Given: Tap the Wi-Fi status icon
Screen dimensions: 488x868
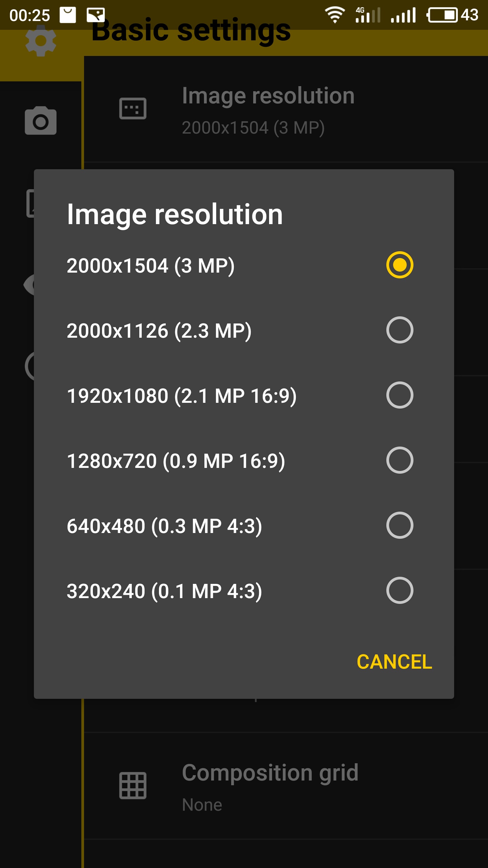Looking at the screenshot, I should pos(335,15).
